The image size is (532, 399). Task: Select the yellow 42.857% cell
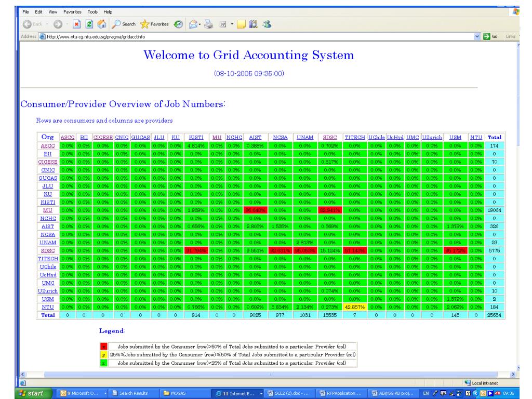click(x=354, y=307)
